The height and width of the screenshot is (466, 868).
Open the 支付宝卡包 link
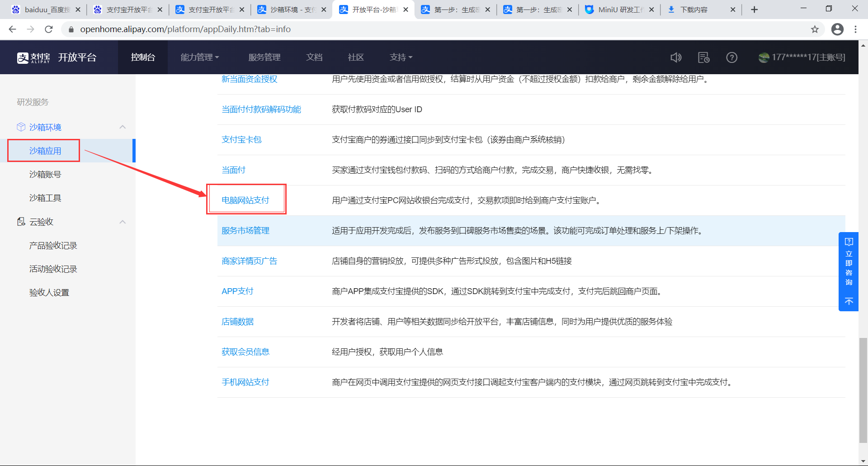point(241,140)
